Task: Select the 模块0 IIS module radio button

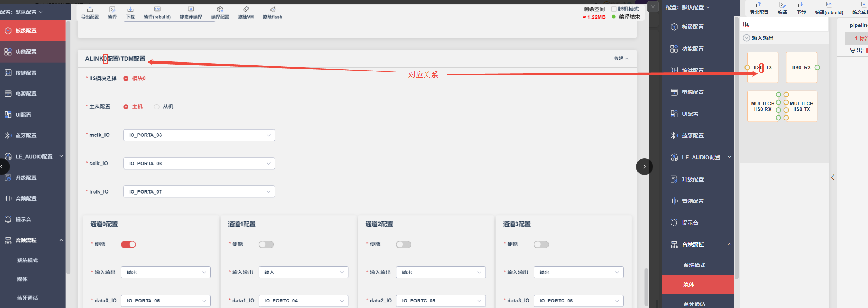Action: pyautogui.click(x=126, y=78)
